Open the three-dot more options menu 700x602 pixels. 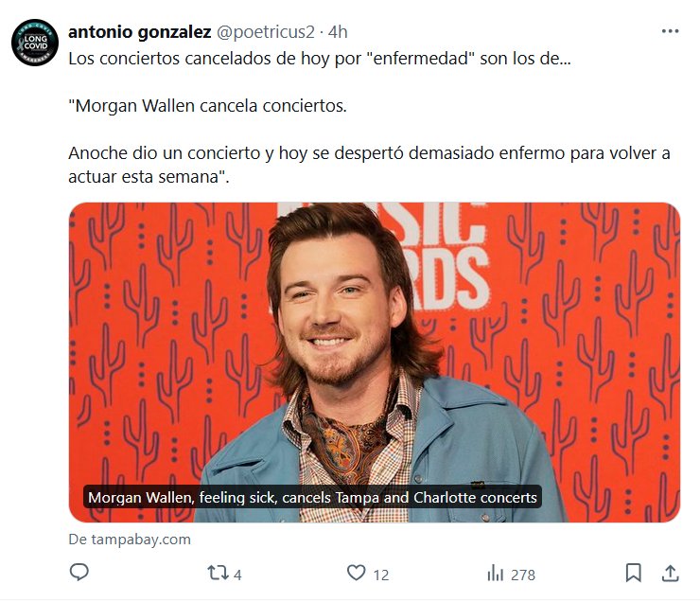coord(670,31)
